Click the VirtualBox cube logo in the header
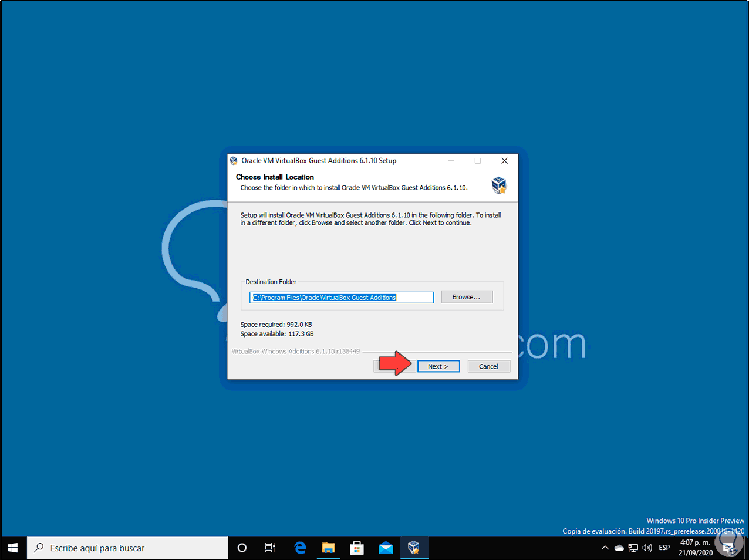Screen dimensions: 749x560 click(499, 185)
